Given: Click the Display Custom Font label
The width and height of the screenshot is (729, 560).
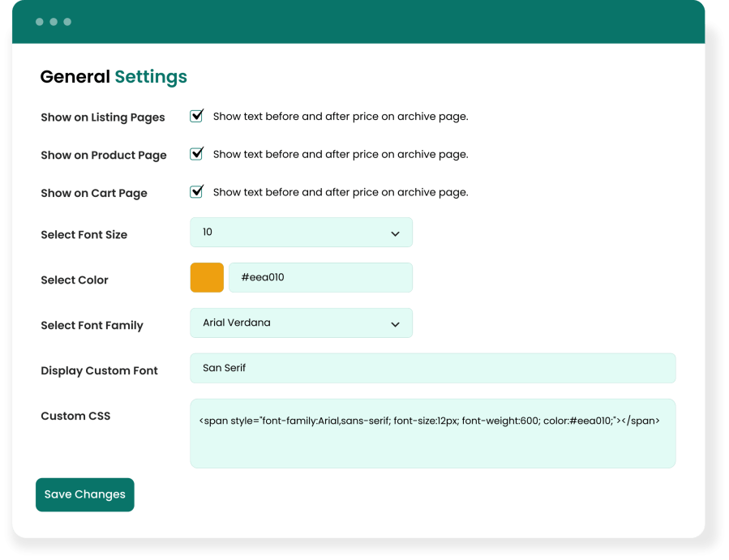Looking at the screenshot, I should pyautogui.click(x=100, y=371).
